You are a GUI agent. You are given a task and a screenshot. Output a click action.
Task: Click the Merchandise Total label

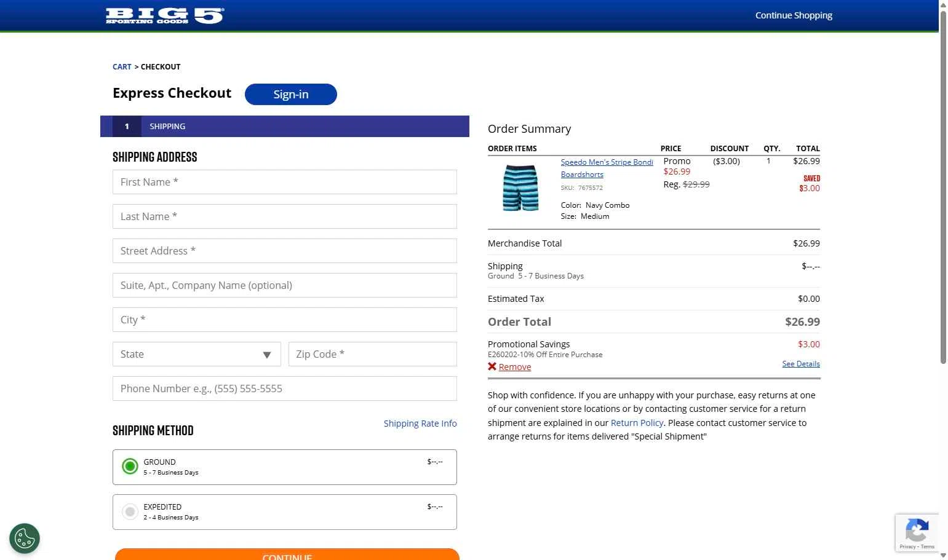(x=525, y=243)
